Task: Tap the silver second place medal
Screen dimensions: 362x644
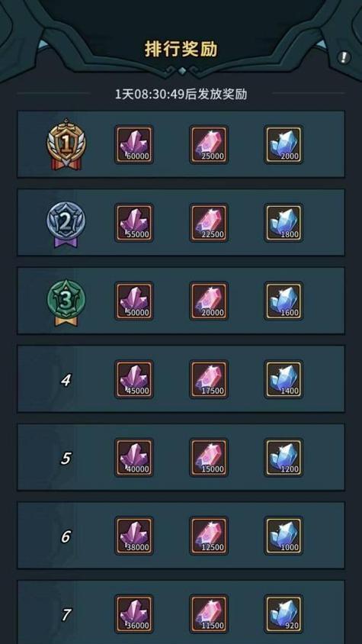Action: pyautogui.click(x=66, y=224)
